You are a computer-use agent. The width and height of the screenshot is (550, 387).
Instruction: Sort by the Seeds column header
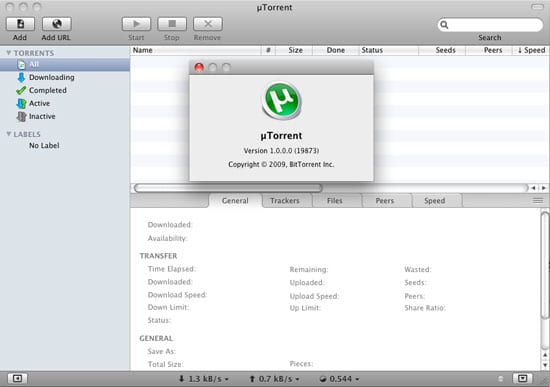[x=442, y=50]
